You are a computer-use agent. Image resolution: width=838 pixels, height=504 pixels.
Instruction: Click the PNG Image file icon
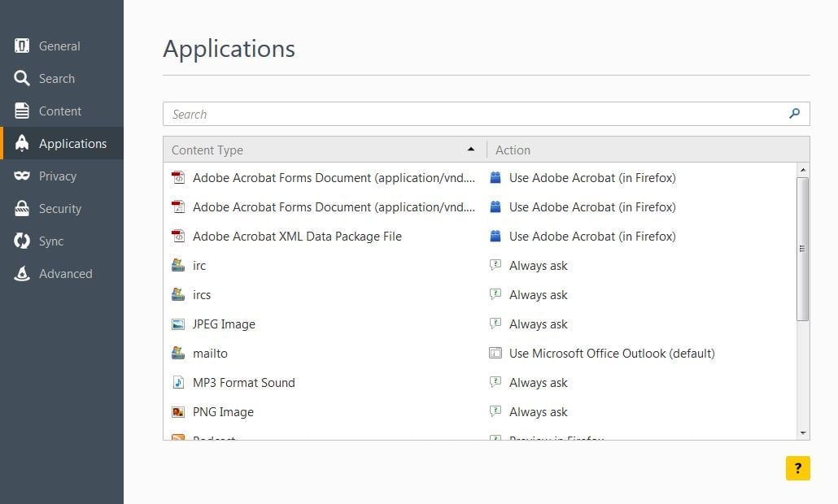point(178,411)
